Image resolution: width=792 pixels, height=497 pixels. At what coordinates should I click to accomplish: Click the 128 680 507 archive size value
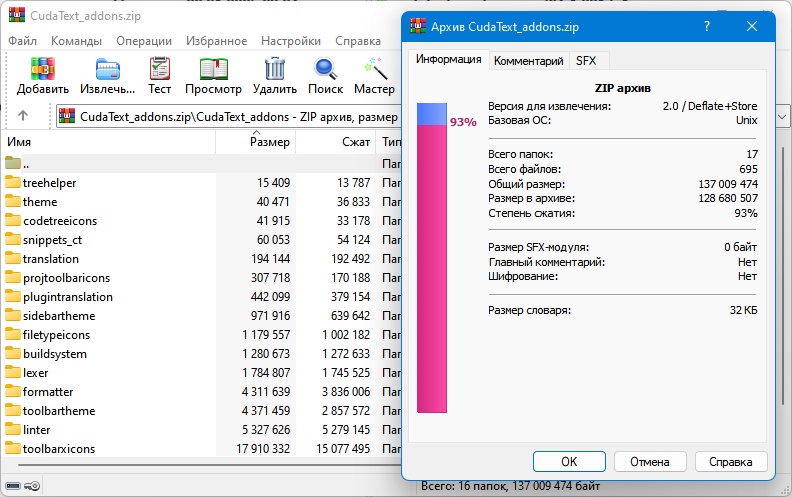coord(728,198)
